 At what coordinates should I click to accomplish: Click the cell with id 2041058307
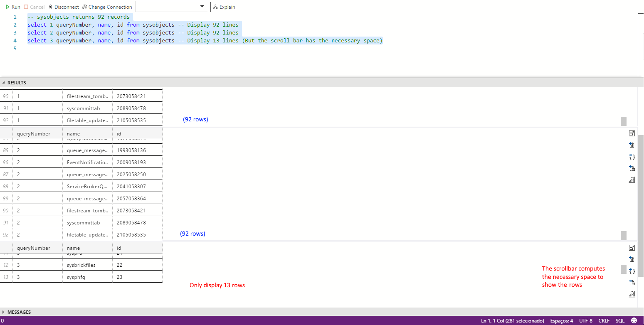(137, 186)
